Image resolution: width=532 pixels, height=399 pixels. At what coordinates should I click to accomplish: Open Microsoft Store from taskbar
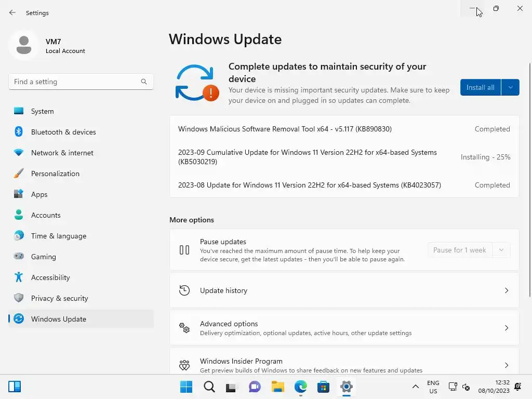pyautogui.click(x=323, y=387)
